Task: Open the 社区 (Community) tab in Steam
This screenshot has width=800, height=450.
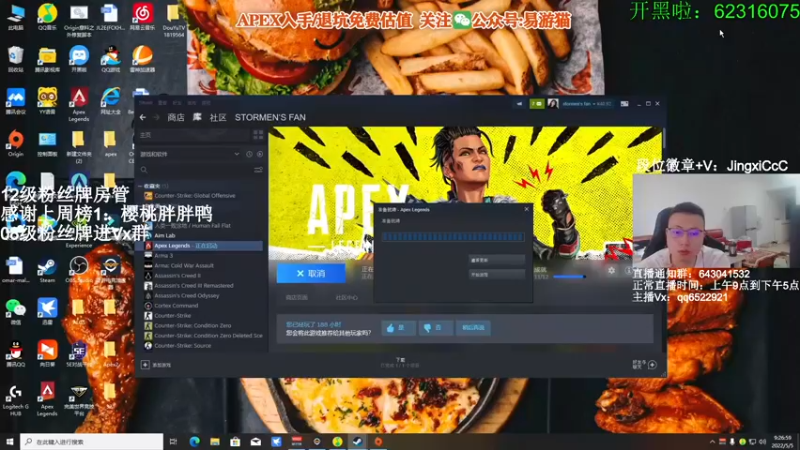Action: (218, 117)
